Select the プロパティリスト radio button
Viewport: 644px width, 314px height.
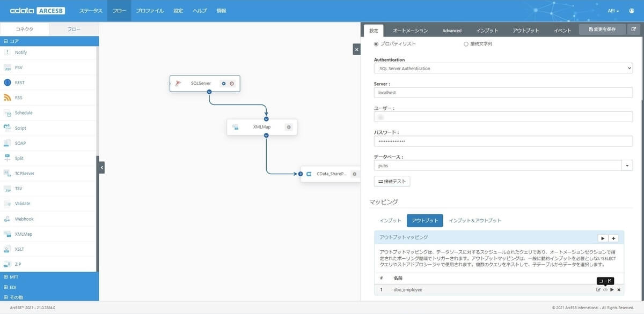376,44
